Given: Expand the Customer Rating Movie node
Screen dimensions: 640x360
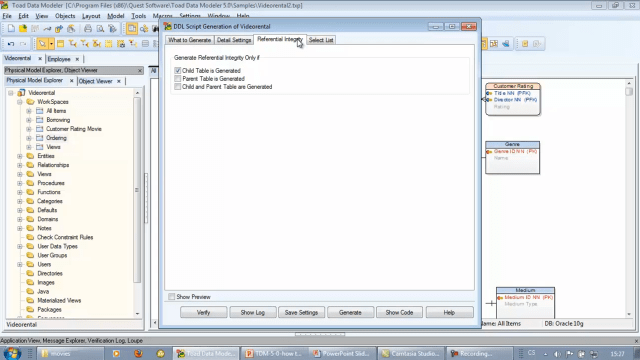Looking at the screenshot, I should (29, 129).
